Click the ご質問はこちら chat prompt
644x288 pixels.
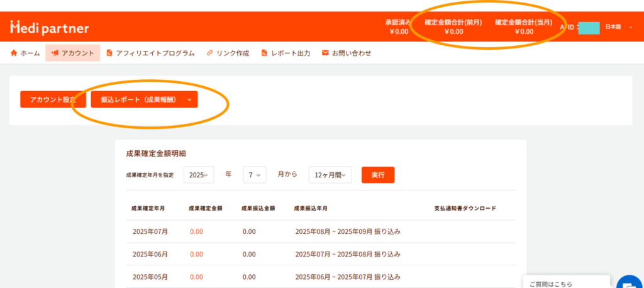coord(567,282)
